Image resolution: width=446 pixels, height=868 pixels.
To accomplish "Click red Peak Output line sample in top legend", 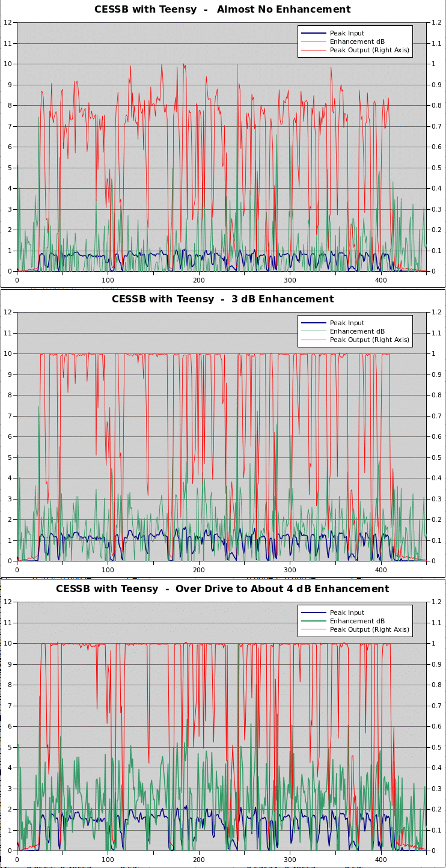I will click(x=313, y=50).
